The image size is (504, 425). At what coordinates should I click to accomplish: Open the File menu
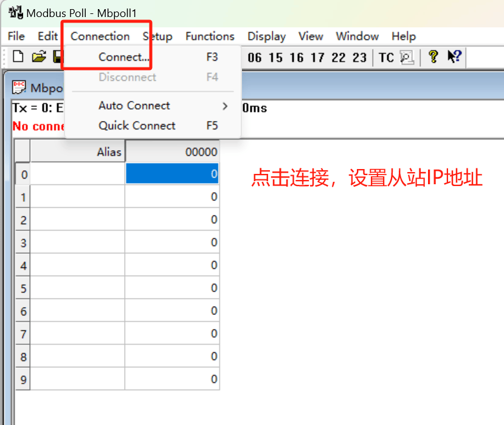coord(16,36)
